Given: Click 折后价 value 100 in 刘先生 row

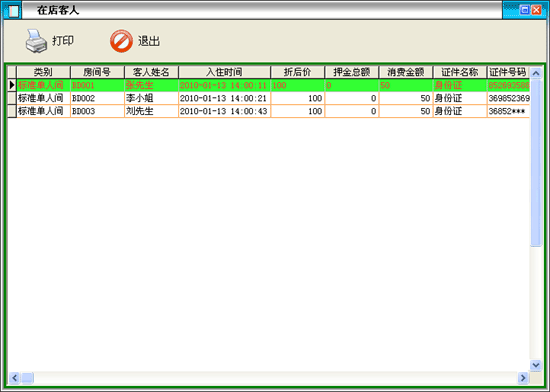Looking at the screenshot, I should point(298,111).
